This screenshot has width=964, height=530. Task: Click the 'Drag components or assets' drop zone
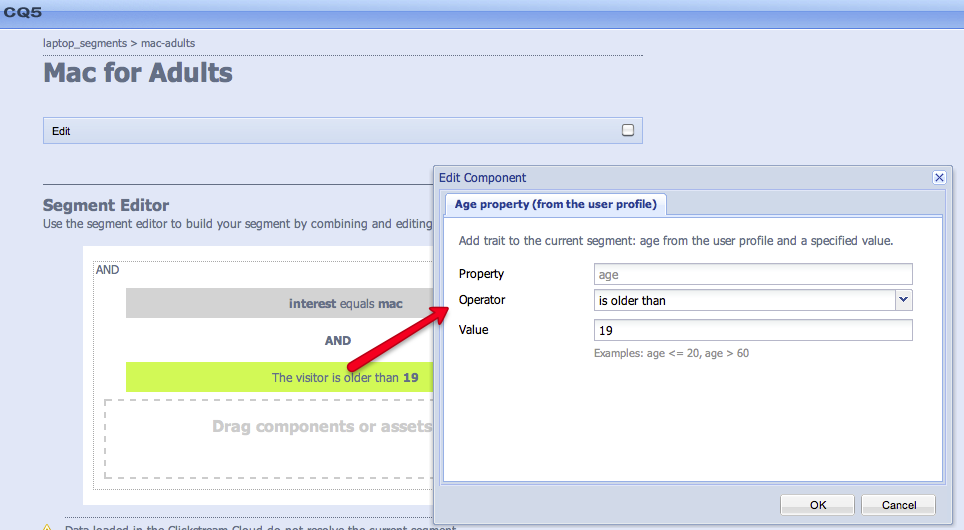pyautogui.click(x=269, y=438)
